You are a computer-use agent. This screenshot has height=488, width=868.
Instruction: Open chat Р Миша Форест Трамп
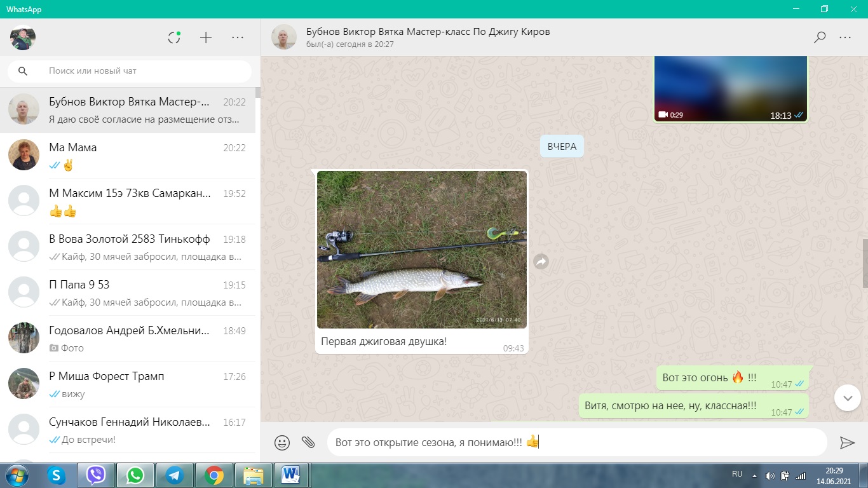[128, 384]
